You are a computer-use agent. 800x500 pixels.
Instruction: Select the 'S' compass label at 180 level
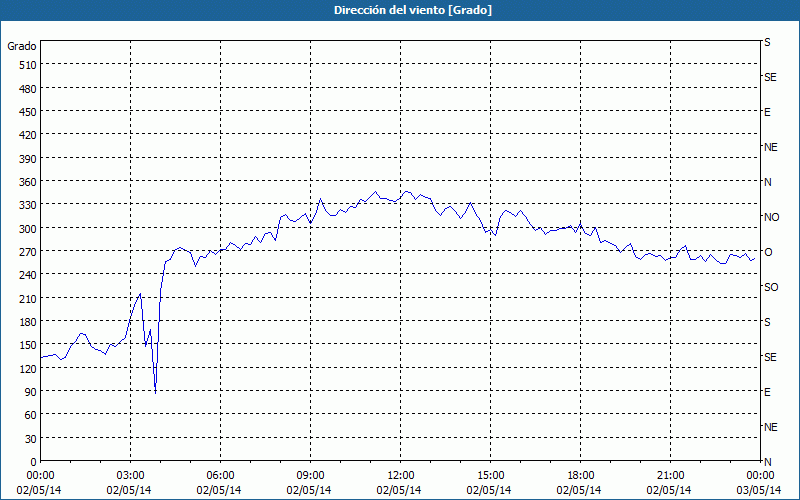[x=767, y=322]
